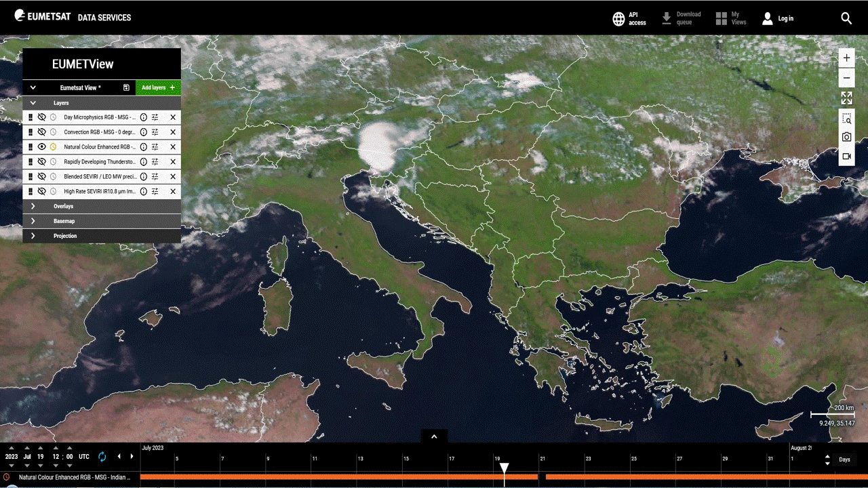Change the Days timeline scale stepper

[827, 460]
